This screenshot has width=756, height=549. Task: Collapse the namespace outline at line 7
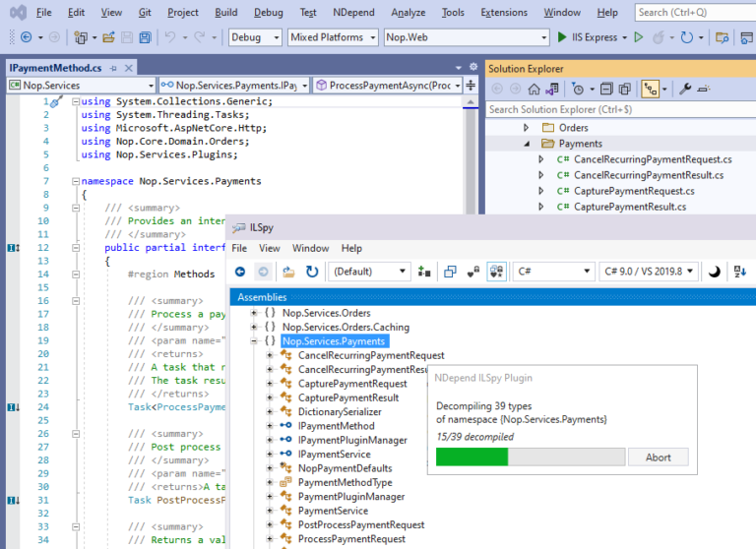pos(76,181)
